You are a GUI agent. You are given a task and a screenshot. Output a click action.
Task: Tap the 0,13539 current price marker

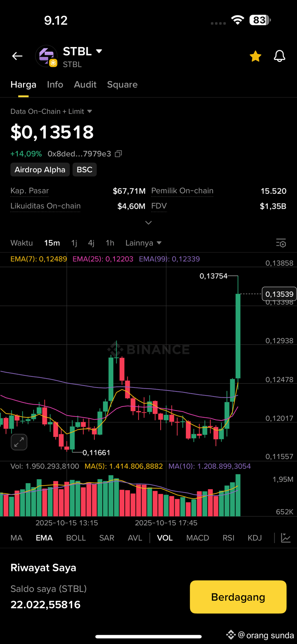(x=279, y=294)
